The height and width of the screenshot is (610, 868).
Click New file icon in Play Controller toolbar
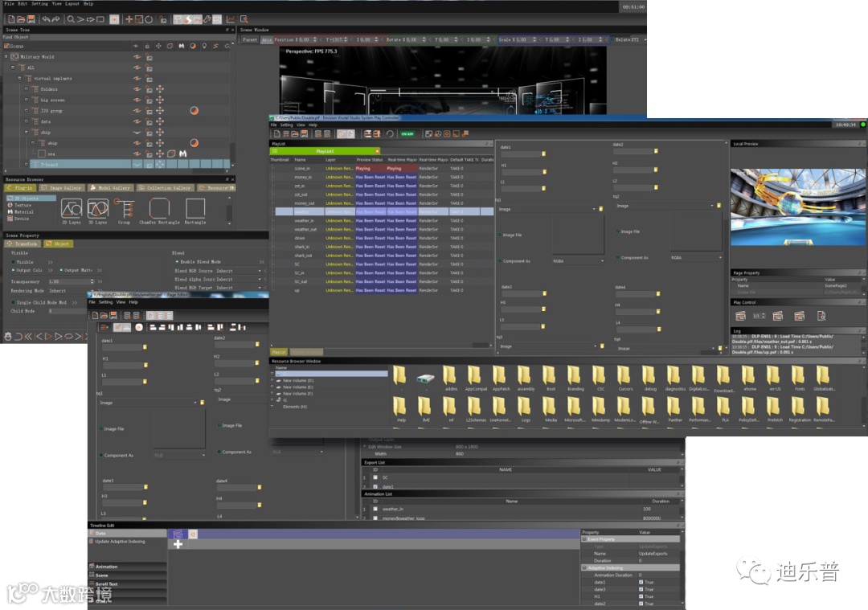[x=276, y=134]
